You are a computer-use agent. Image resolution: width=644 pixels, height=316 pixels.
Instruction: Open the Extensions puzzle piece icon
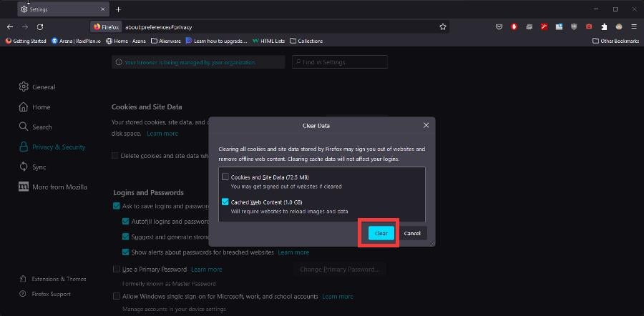click(x=604, y=26)
